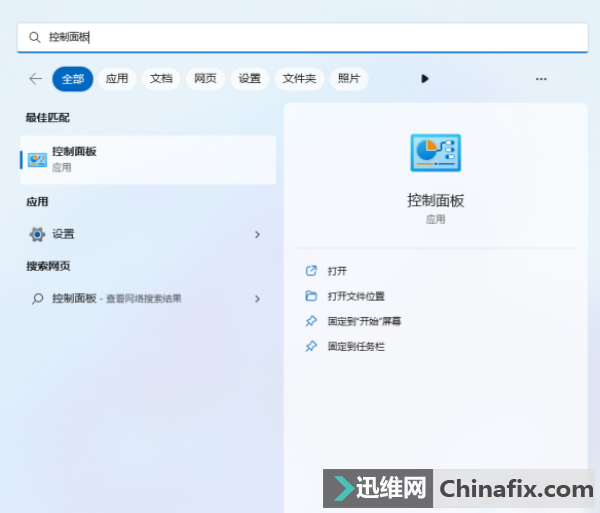600x513 pixels.
Task: Click the 控制面板 title in preview pane
Action: point(435,200)
